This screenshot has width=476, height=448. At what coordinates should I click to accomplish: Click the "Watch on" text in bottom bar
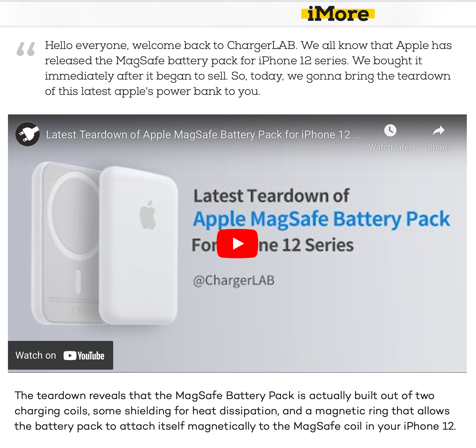coord(36,355)
